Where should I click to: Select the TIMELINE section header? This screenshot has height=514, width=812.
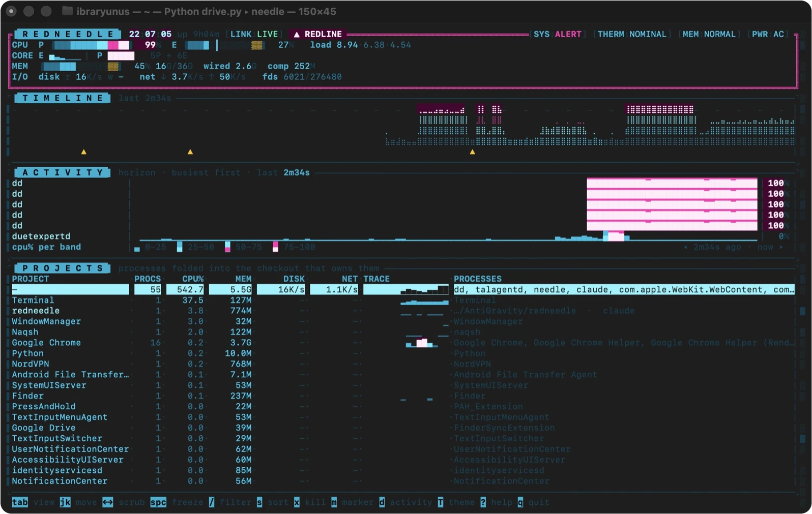click(x=63, y=98)
